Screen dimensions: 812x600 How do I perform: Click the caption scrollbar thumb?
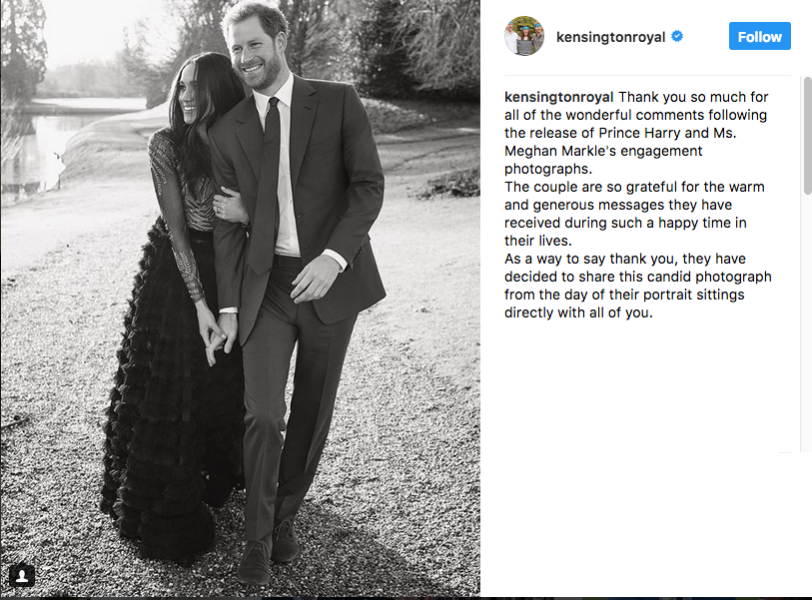coord(807,136)
